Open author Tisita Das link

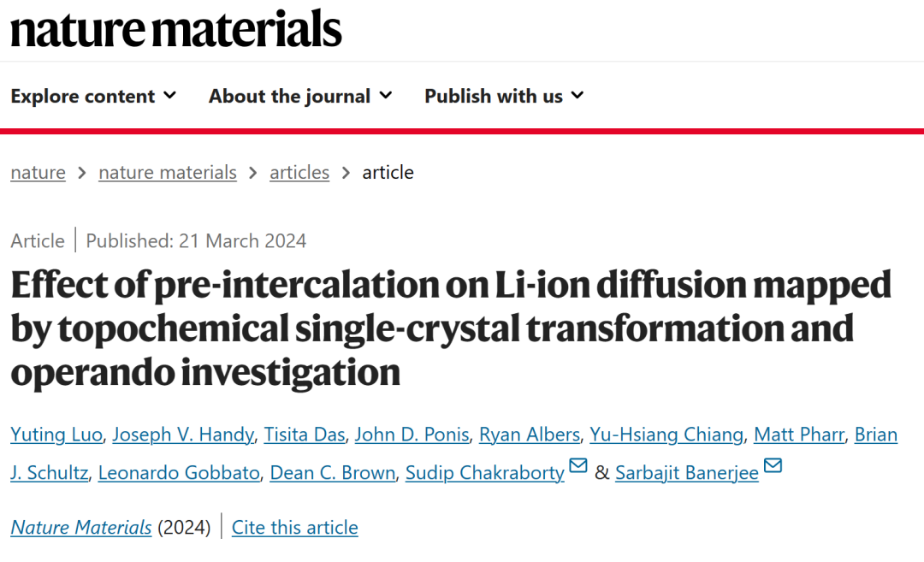pos(304,435)
